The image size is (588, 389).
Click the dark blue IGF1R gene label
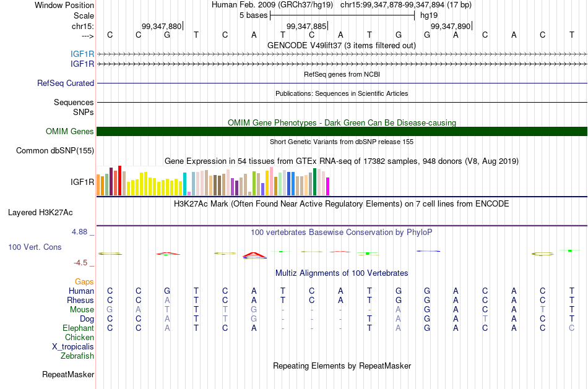[x=82, y=64]
